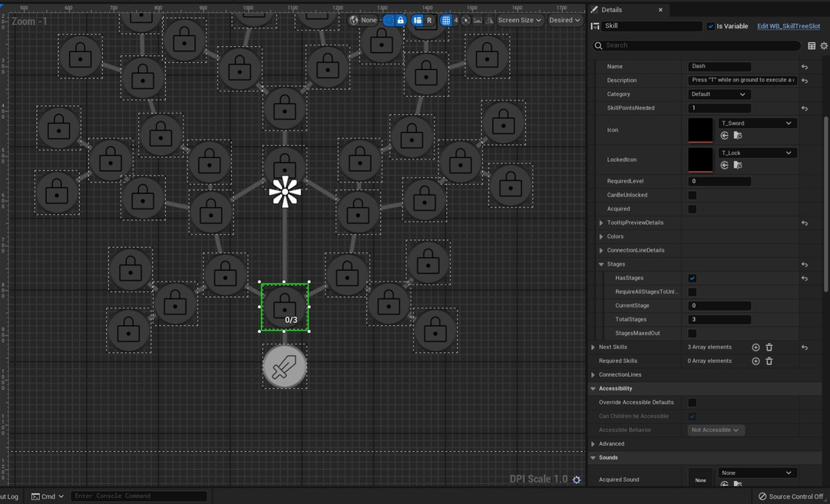Click the Details search field
830x504 pixels.
(x=696, y=45)
